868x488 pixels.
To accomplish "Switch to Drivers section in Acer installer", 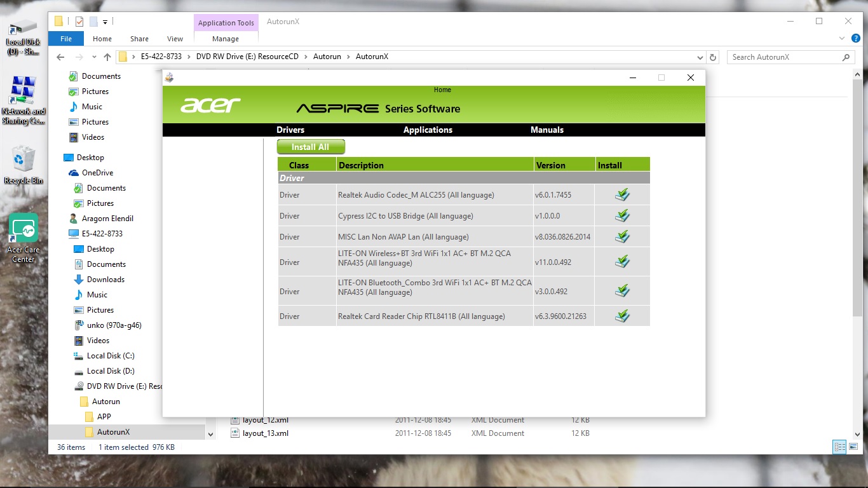I will [290, 130].
